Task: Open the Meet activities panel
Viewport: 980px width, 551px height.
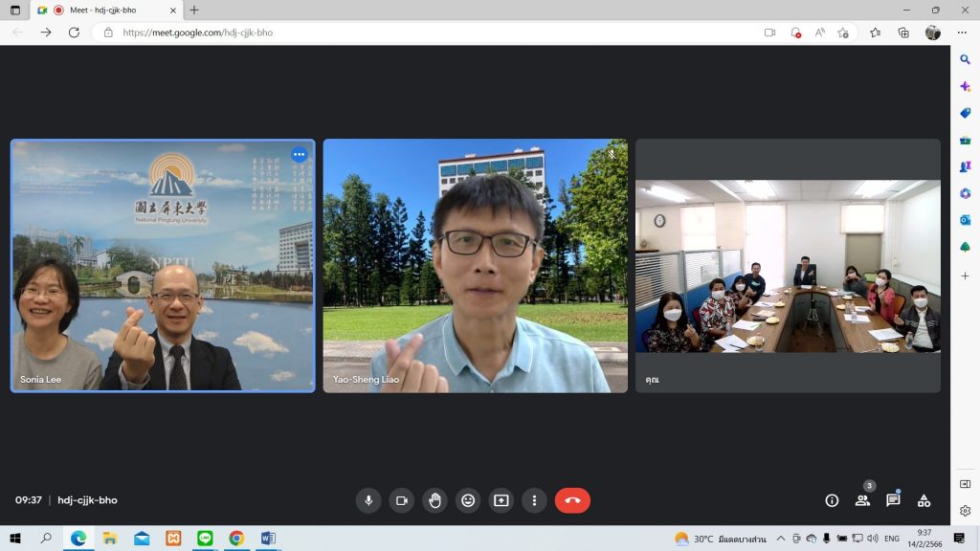Action: pyautogui.click(x=924, y=500)
